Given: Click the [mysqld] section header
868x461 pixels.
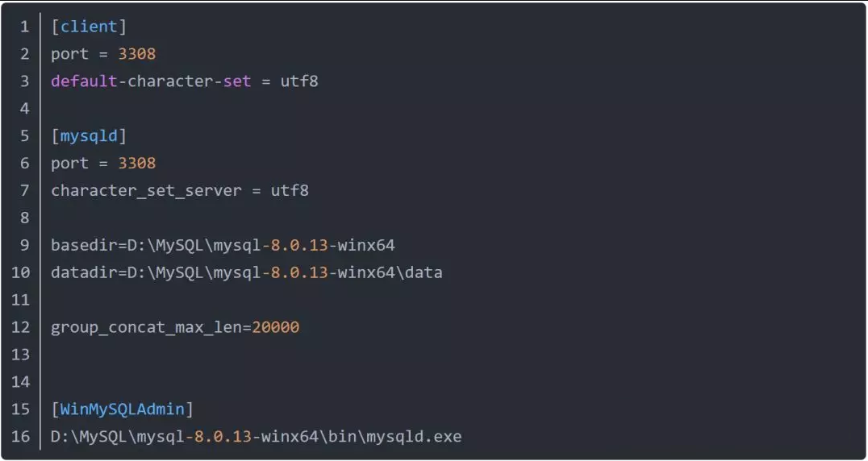Looking at the screenshot, I should (89, 136).
